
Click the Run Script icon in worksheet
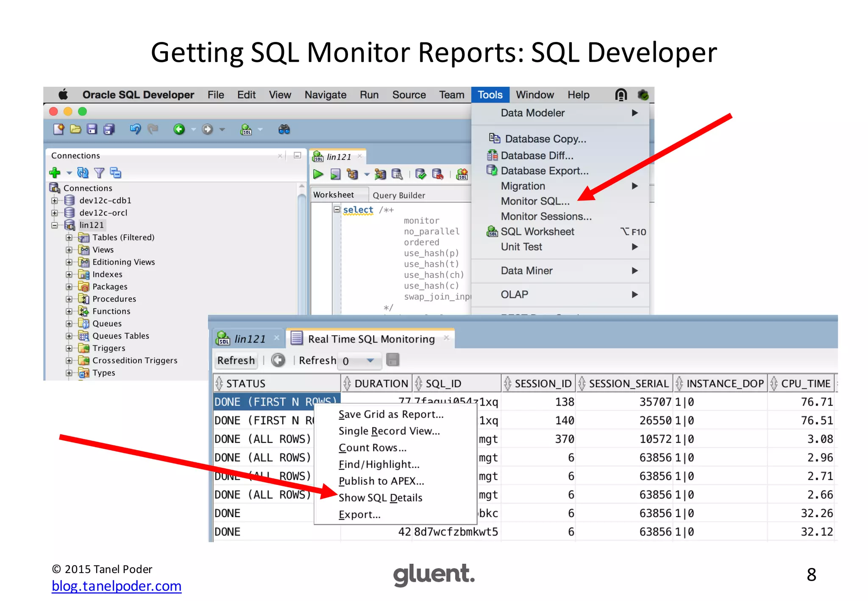pos(335,174)
